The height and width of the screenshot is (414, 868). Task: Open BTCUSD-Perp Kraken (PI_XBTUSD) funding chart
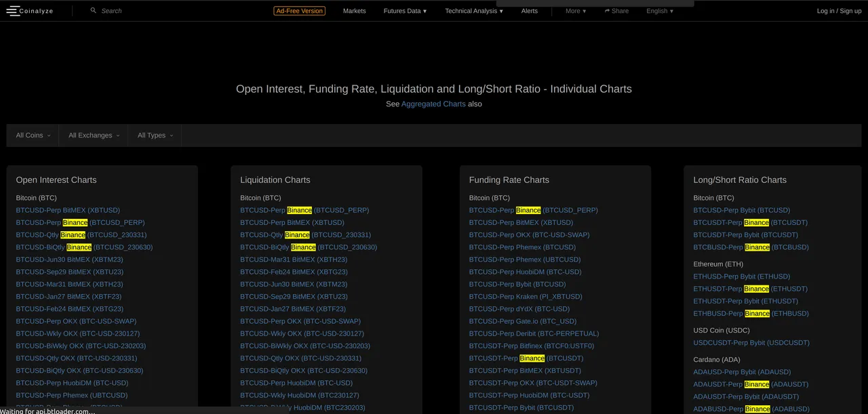pyautogui.click(x=526, y=296)
